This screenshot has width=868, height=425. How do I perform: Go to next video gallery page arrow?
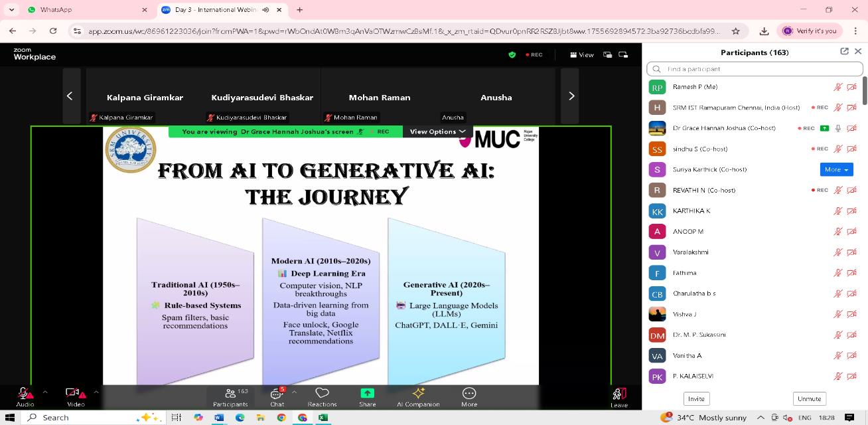(x=571, y=96)
